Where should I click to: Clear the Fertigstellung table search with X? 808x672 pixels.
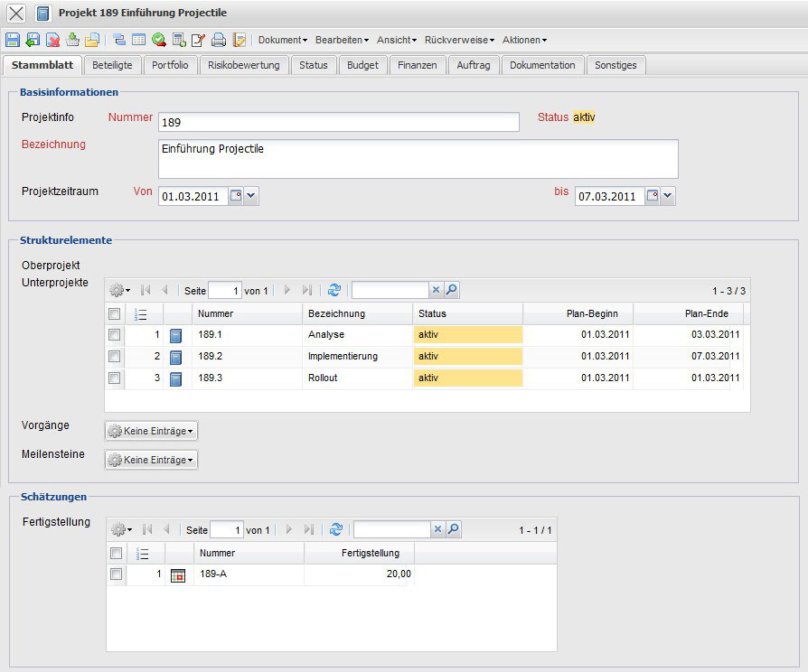(437, 529)
